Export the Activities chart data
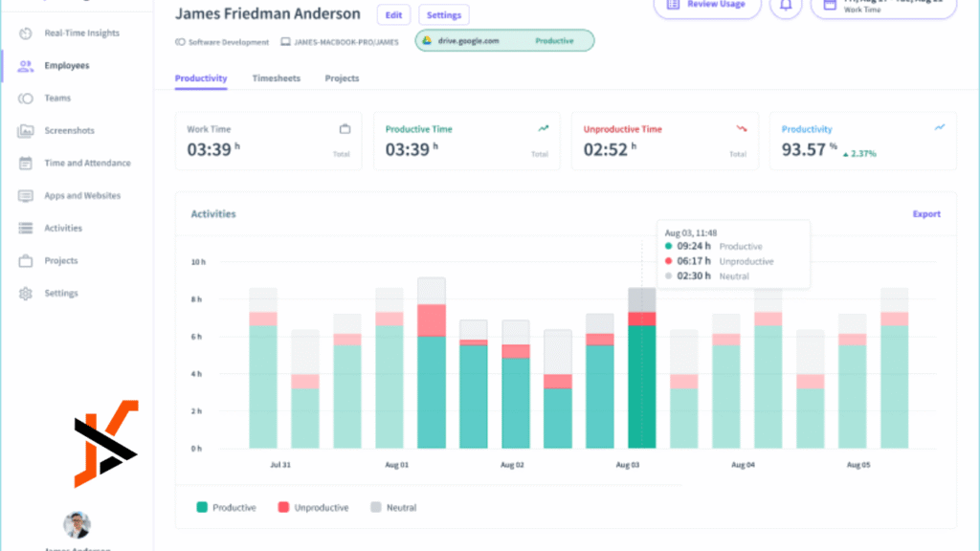The width and height of the screenshot is (980, 551). [x=925, y=213]
